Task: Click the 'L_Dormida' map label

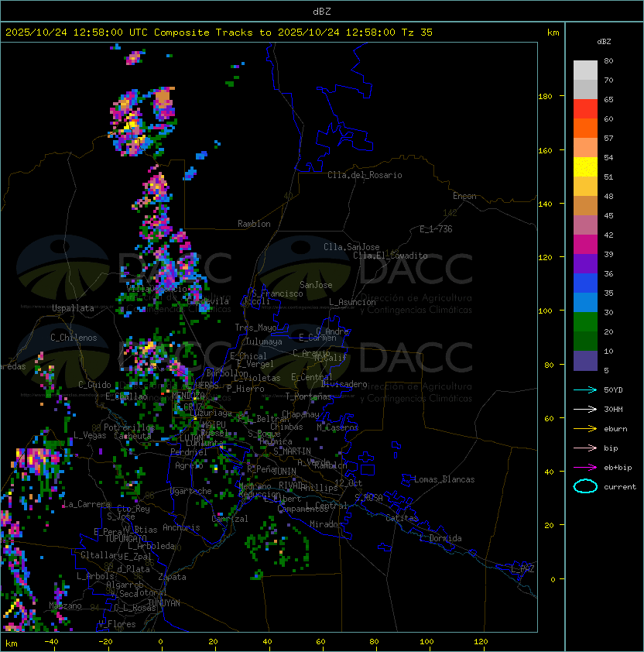Action: click(x=440, y=538)
